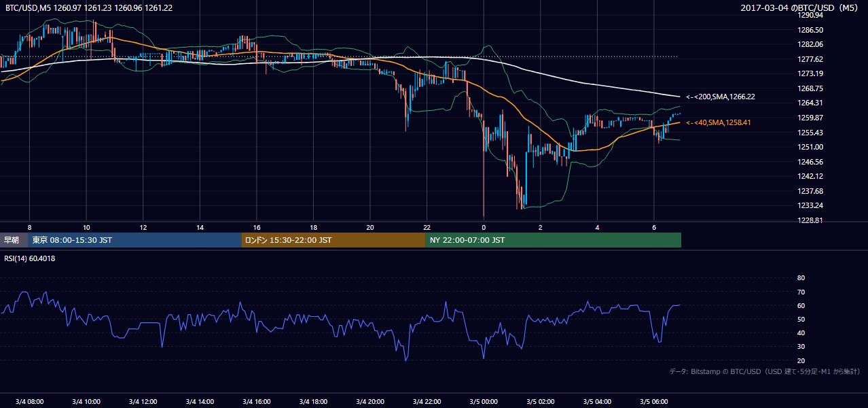868x408 pixels.
Task: Click hour tick 4 under price chart
Action: coord(598,227)
